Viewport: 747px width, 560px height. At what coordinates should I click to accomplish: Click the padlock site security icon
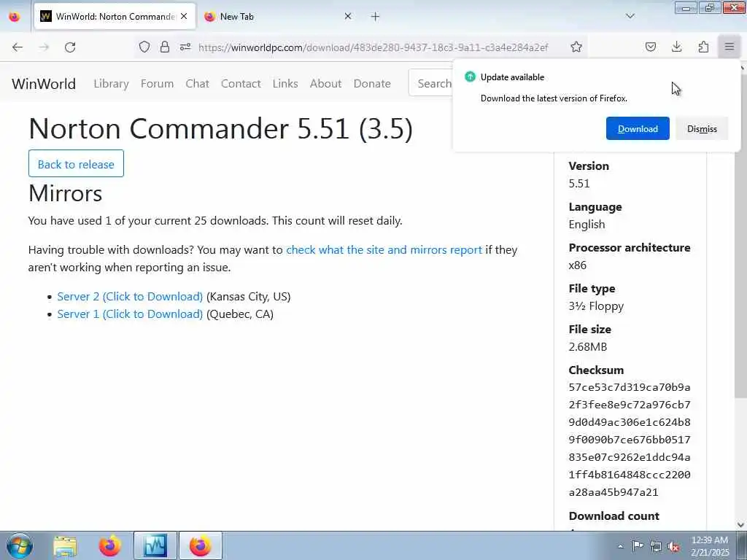click(165, 47)
